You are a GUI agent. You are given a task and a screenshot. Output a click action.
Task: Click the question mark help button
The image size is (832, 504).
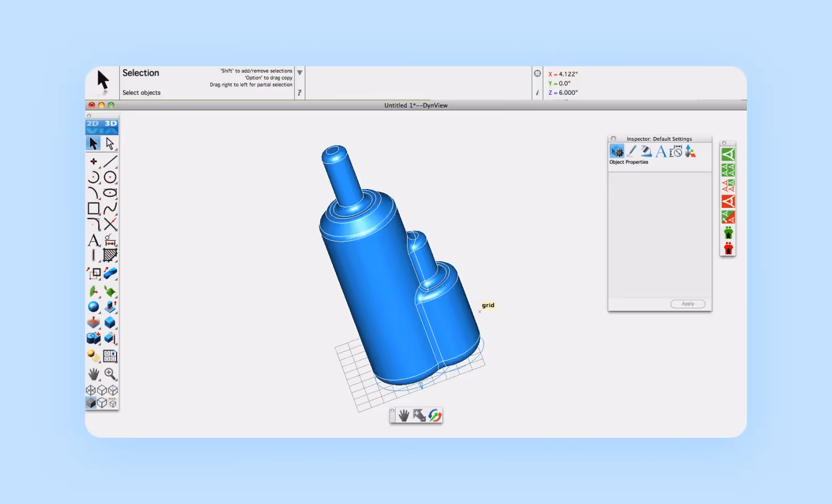click(299, 92)
